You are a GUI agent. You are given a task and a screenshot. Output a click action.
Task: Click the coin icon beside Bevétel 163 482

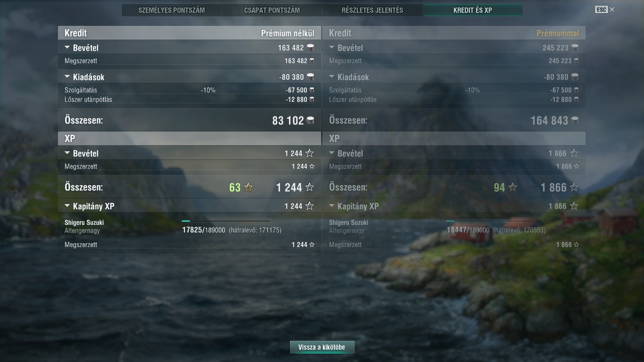310,48
